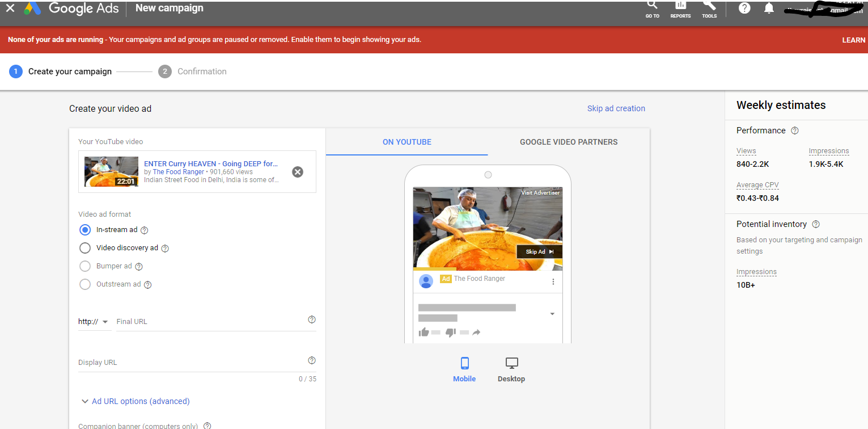Image resolution: width=868 pixels, height=429 pixels.
Task: Show help for Potential inventory
Action: (816, 224)
